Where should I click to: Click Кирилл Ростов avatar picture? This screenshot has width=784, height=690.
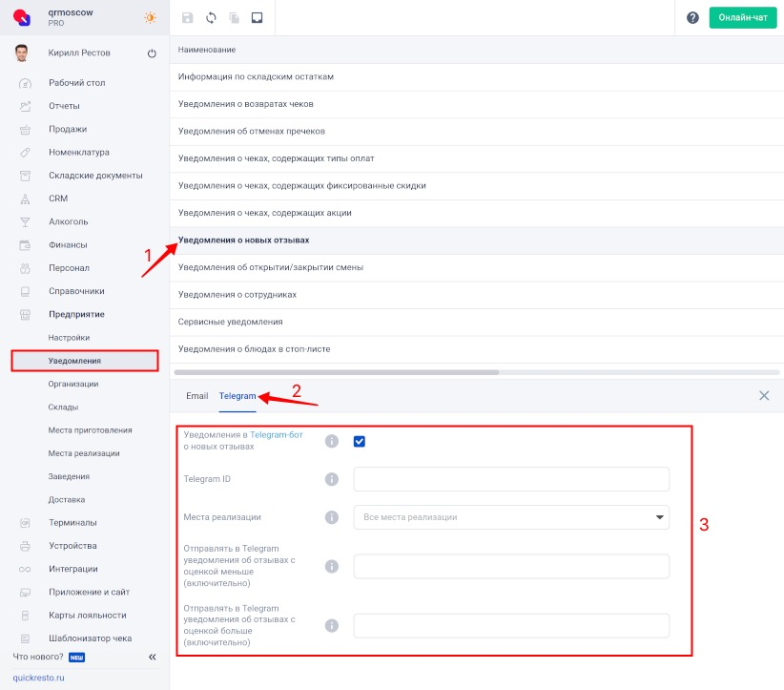click(x=22, y=53)
